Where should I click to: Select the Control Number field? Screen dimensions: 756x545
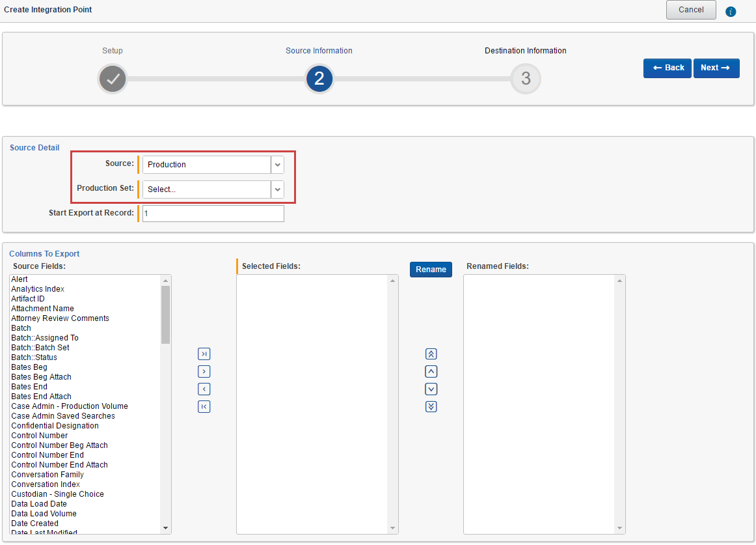click(40, 436)
